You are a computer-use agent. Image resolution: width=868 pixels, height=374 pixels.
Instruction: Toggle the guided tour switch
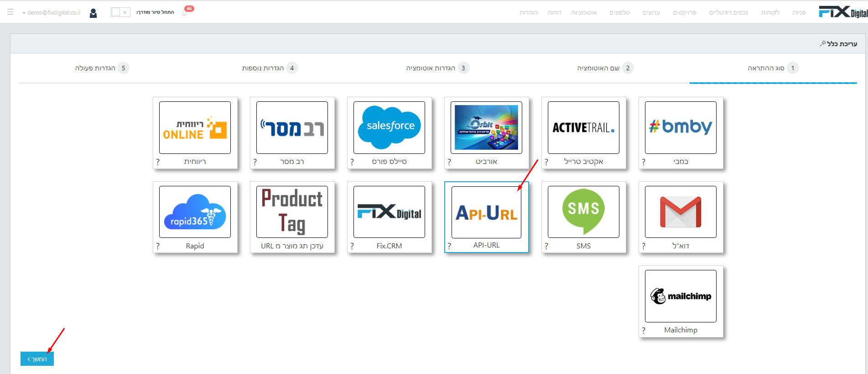pos(120,12)
